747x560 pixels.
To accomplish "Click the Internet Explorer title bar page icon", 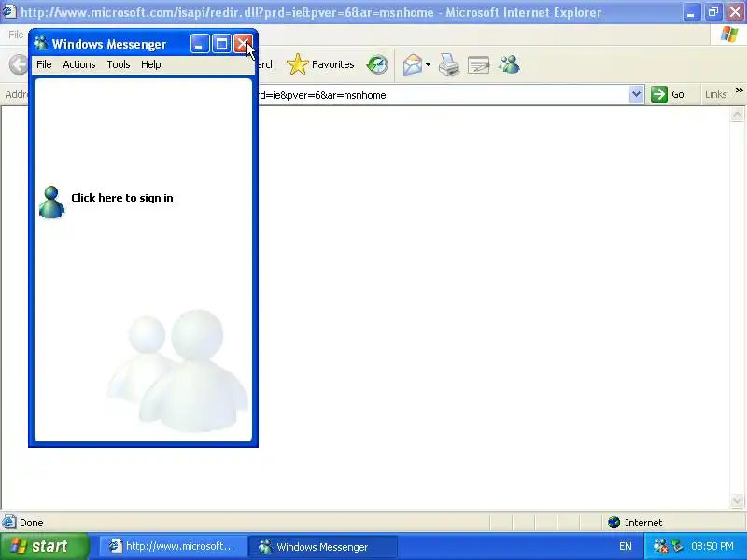I will pos(9,11).
